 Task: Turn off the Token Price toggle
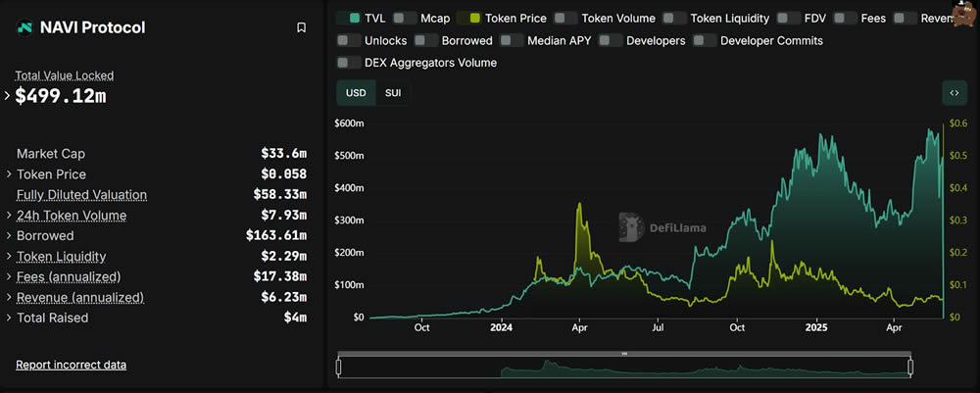pos(468,18)
